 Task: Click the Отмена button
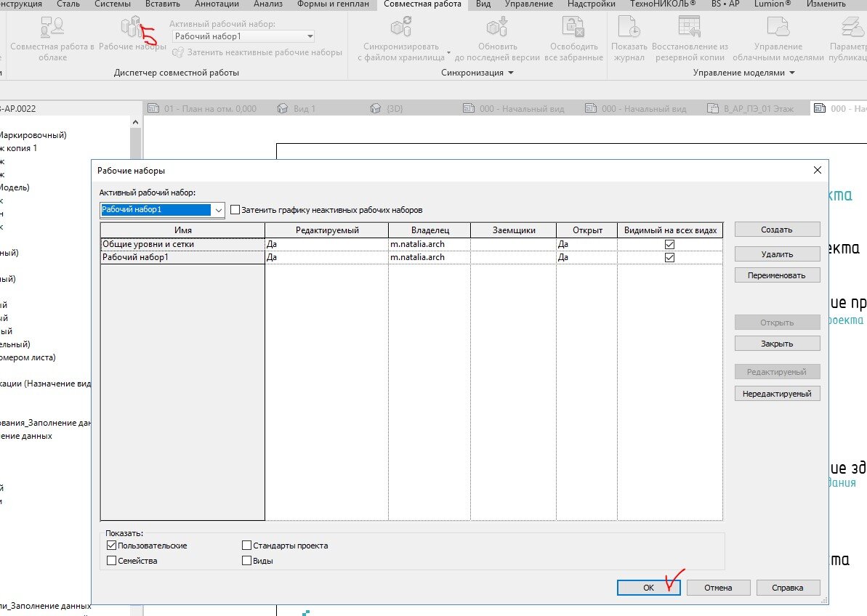(x=718, y=588)
